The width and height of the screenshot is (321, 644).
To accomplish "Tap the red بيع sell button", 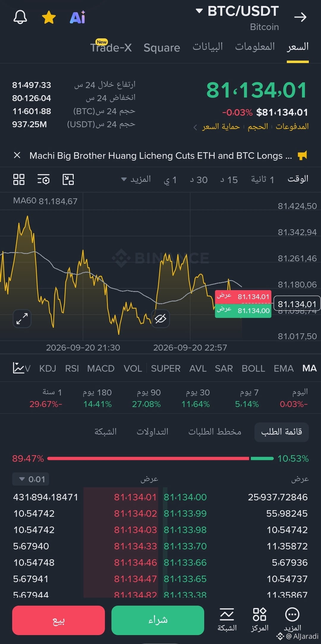I will point(59,620).
